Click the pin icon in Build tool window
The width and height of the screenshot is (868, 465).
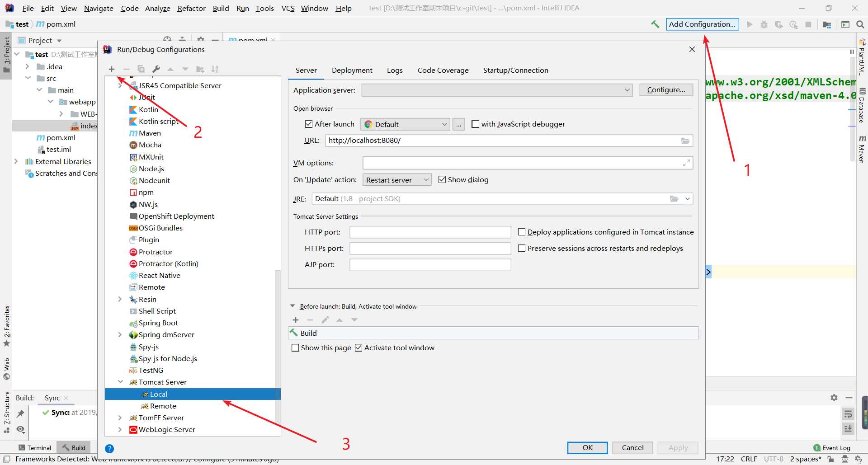point(20,414)
